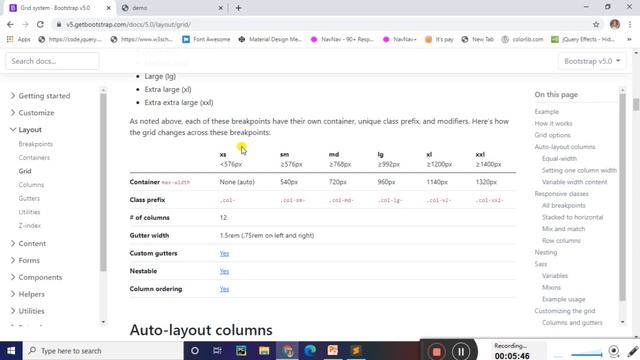The height and width of the screenshot is (360, 640).
Task: Jump to Nesting in page contents
Action: tap(545, 252)
